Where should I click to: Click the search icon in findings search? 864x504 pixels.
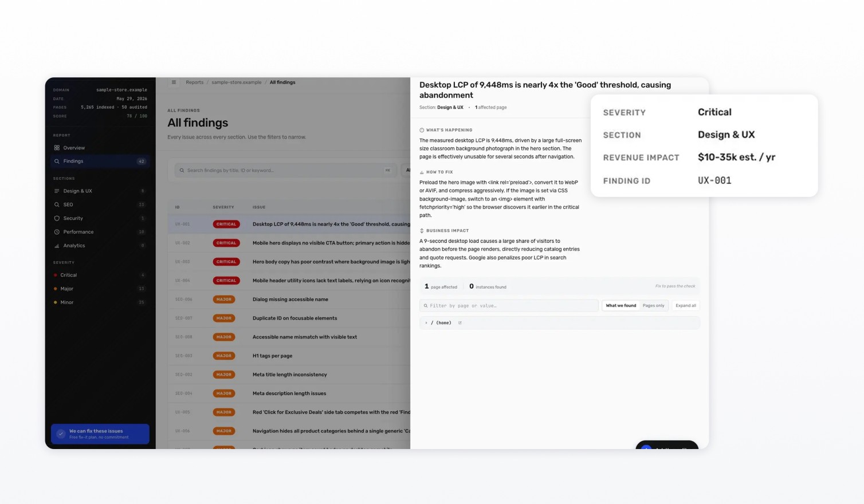coord(182,171)
